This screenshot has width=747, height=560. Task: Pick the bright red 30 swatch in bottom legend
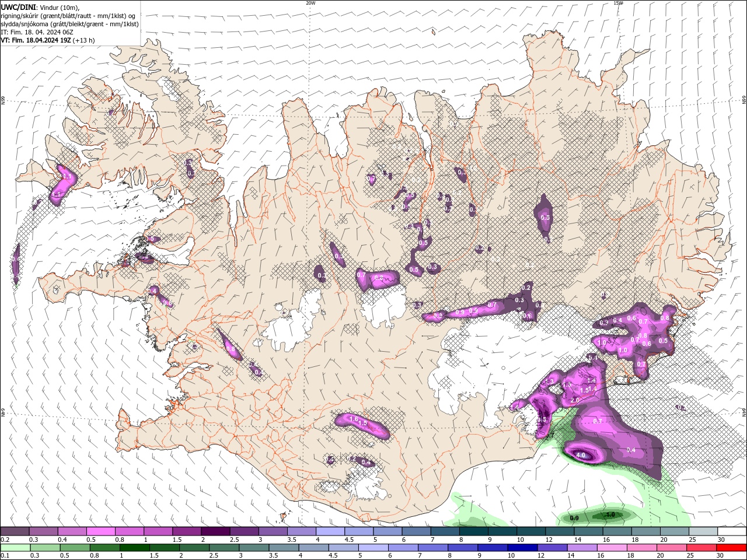732,548
